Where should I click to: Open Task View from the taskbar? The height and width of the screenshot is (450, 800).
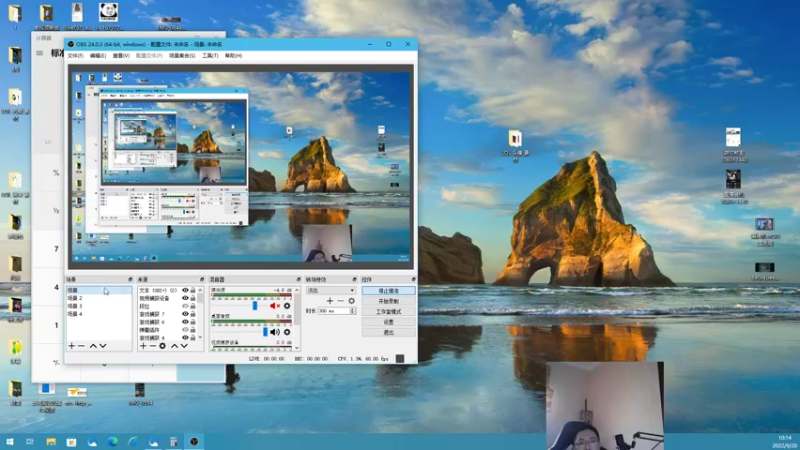coord(30,441)
